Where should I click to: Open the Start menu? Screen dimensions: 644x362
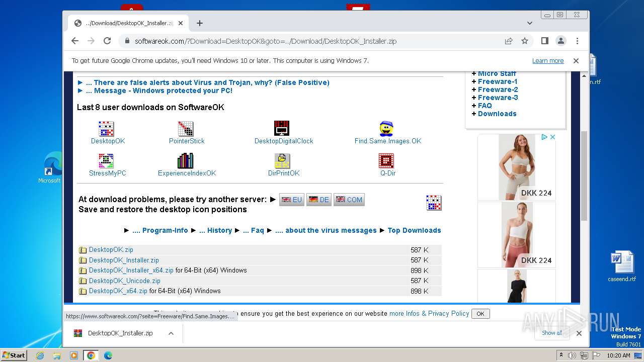tap(14, 355)
